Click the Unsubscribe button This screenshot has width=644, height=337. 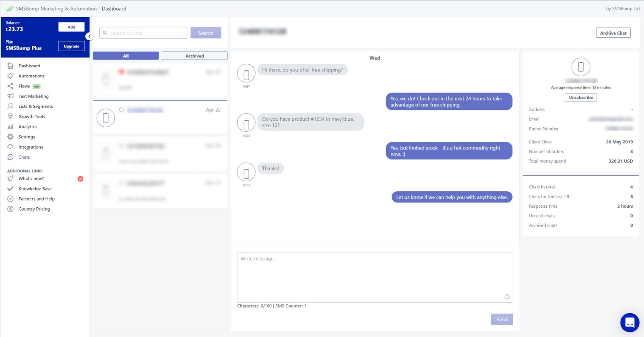pos(581,97)
